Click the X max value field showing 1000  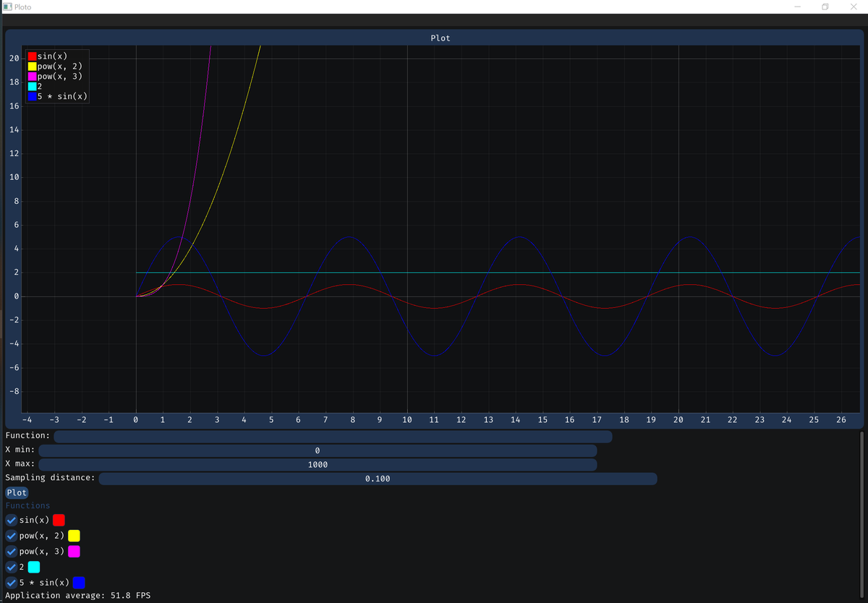pyautogui.click(x=318, y=465)
